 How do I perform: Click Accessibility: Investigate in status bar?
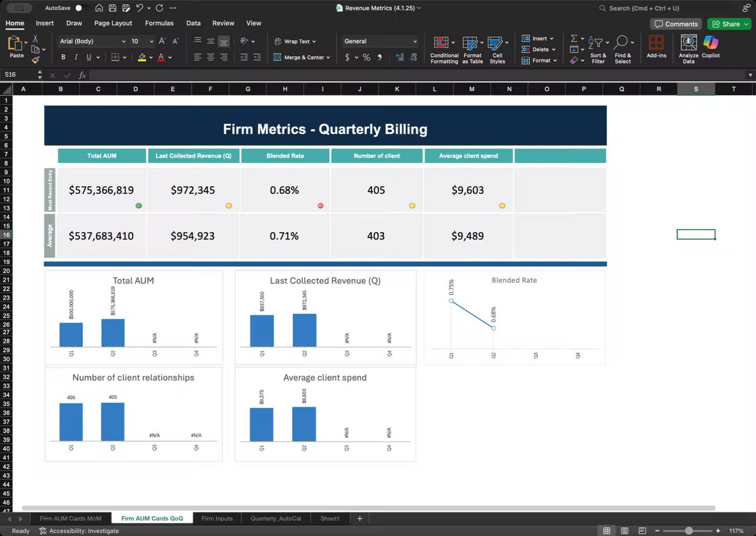tap(79, 531)
